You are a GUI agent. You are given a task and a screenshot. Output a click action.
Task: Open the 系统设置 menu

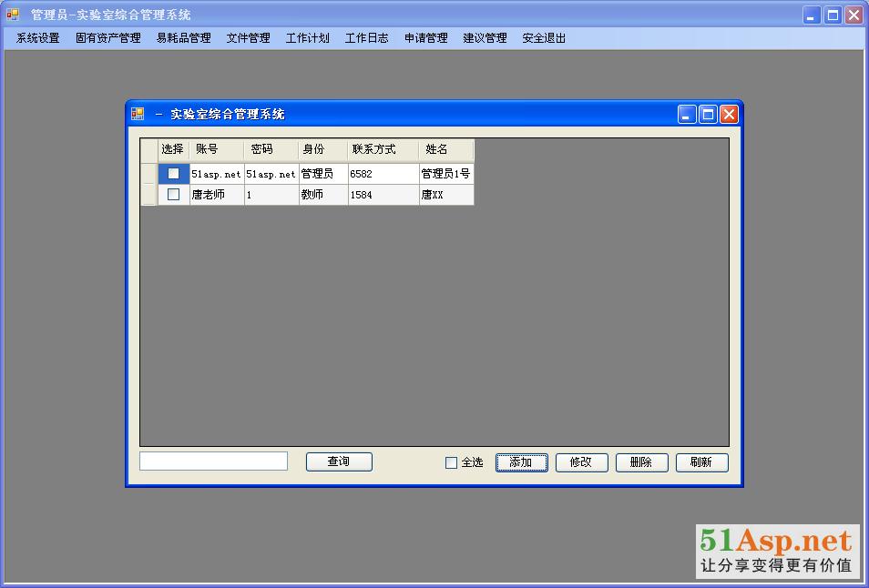point(37,38)
